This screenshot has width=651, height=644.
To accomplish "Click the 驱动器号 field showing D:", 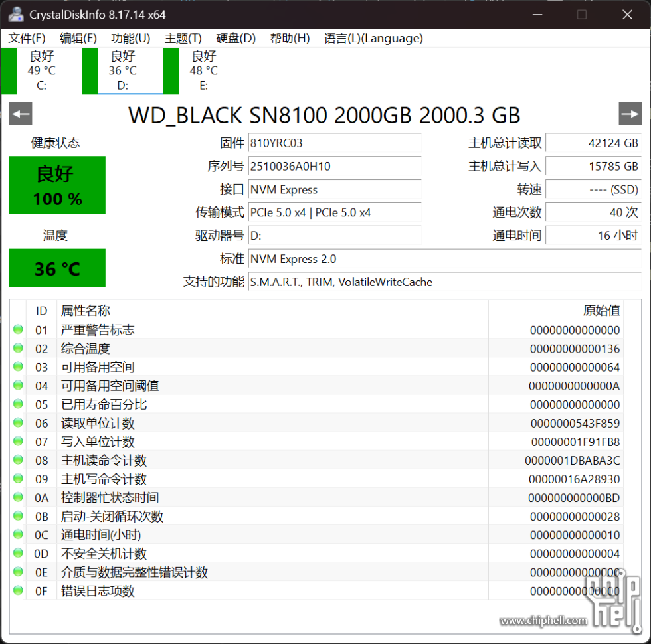I will coord(335,236).
